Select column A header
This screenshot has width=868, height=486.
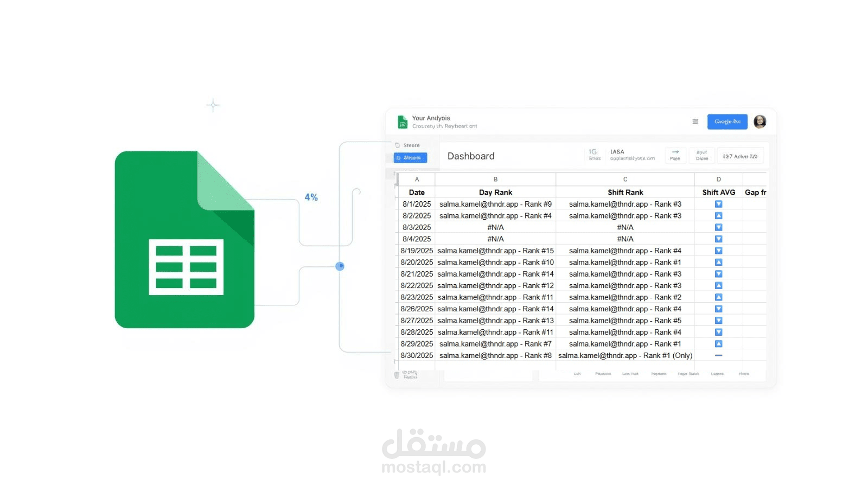click(x=417, y=179)
